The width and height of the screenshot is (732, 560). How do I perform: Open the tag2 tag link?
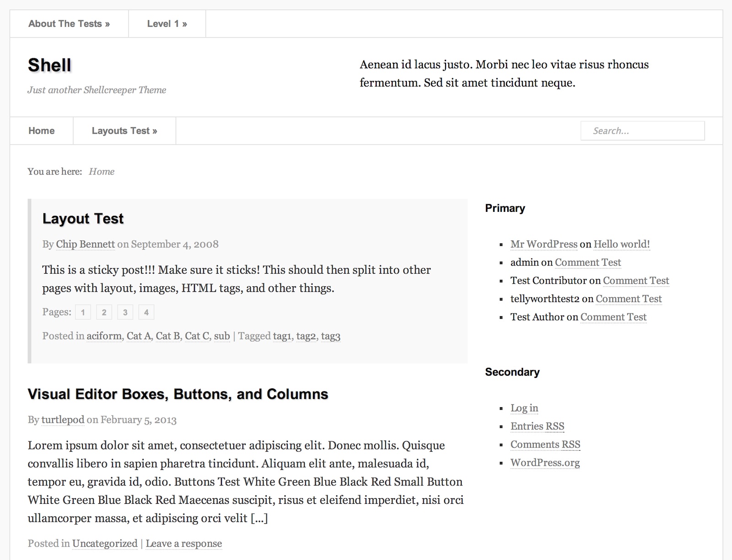[x=306, y=336]
